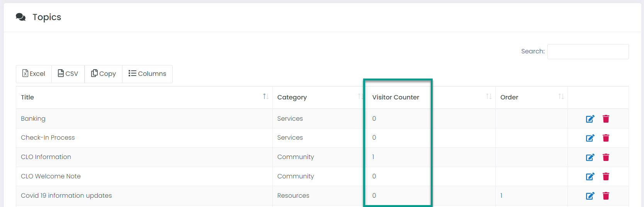644x207 pixels.
Task: Delete the Check-In Process topic
Action: 606,138
